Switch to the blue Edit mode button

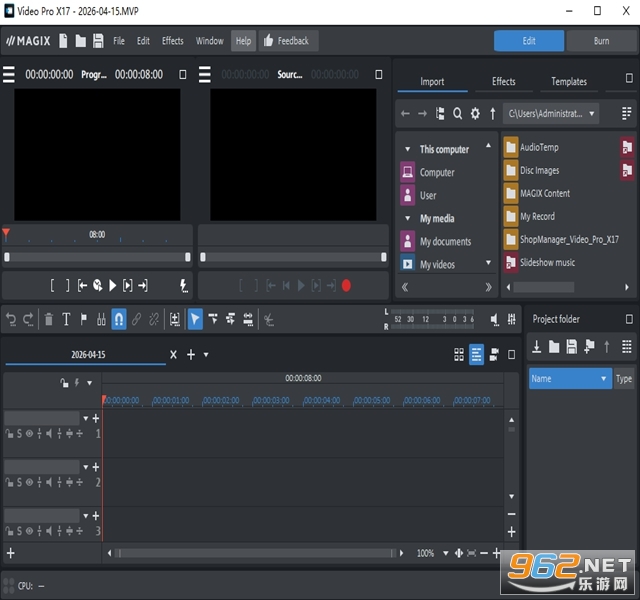click(x=529, y=41)
